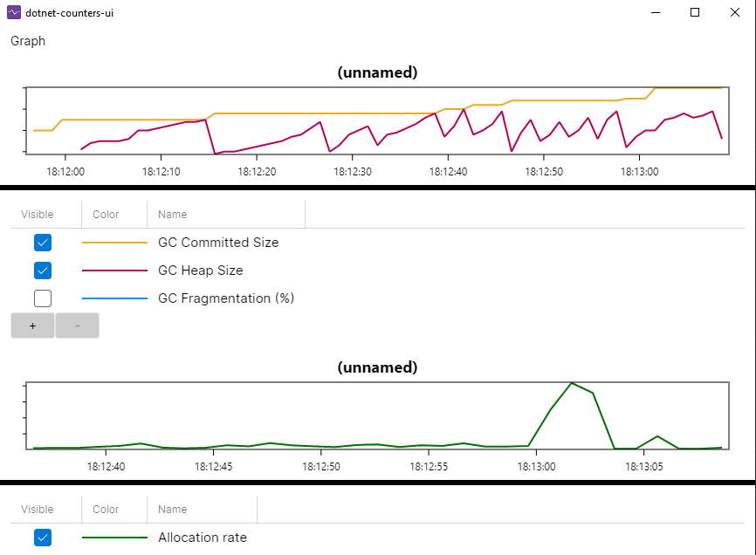Uncheck GC Committed Size visibility

point(43,243)
